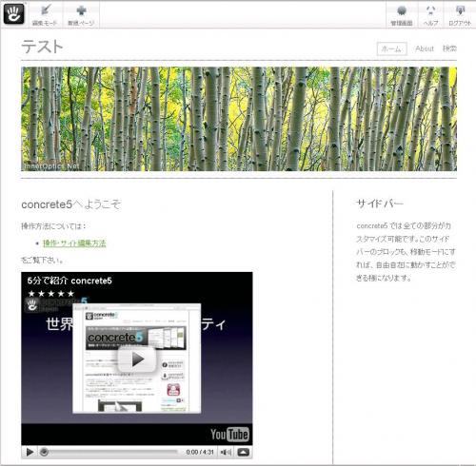
Task: Click the video title 5分で紹介 concrete5
Action: [x=69, y=281]
